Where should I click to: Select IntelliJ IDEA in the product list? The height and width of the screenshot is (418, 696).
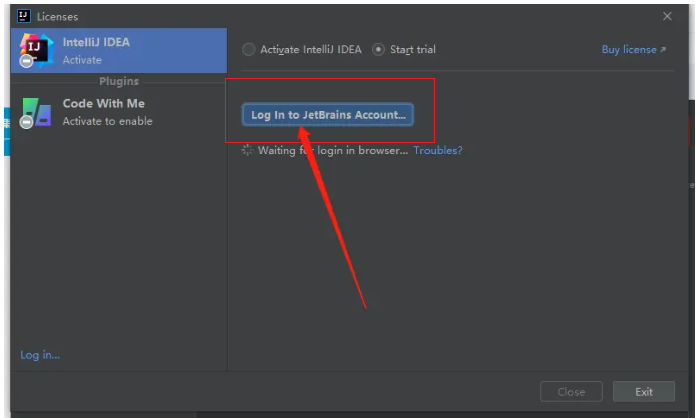tap(119, 51)
